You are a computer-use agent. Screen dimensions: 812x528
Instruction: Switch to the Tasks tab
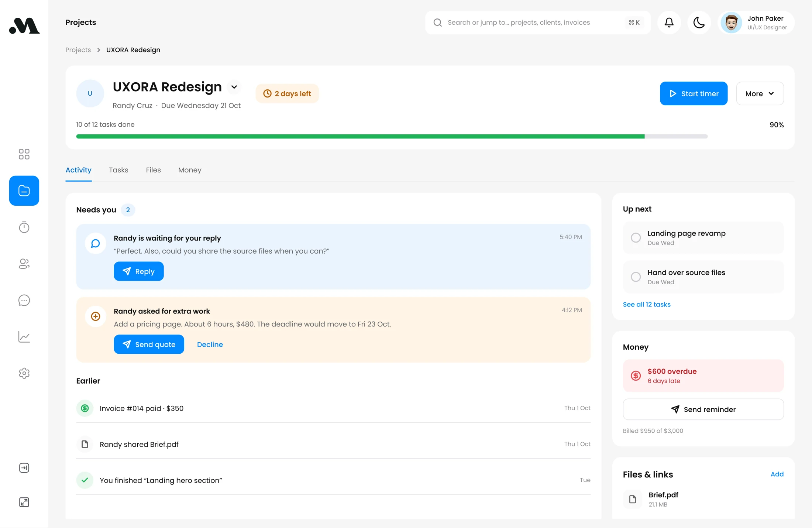118,170
